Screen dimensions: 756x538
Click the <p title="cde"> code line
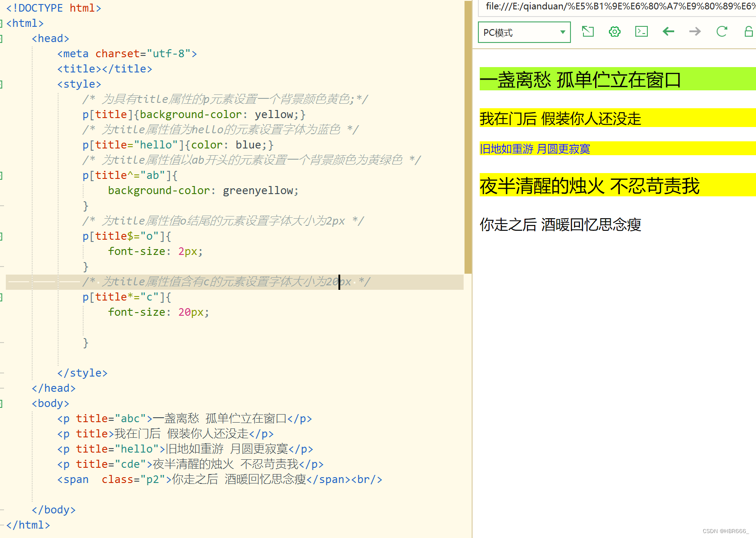[190, 464]
